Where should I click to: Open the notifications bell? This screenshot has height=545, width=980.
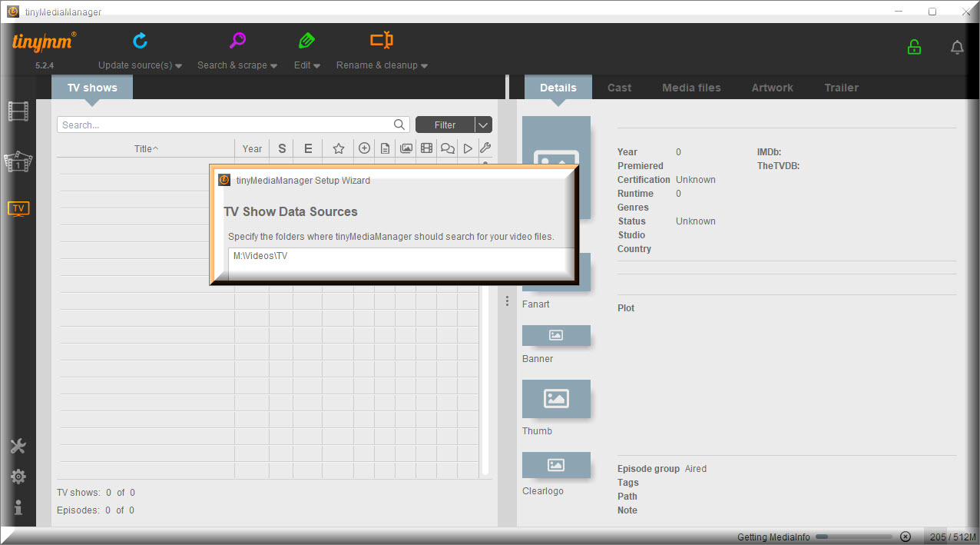coord(957,48)
